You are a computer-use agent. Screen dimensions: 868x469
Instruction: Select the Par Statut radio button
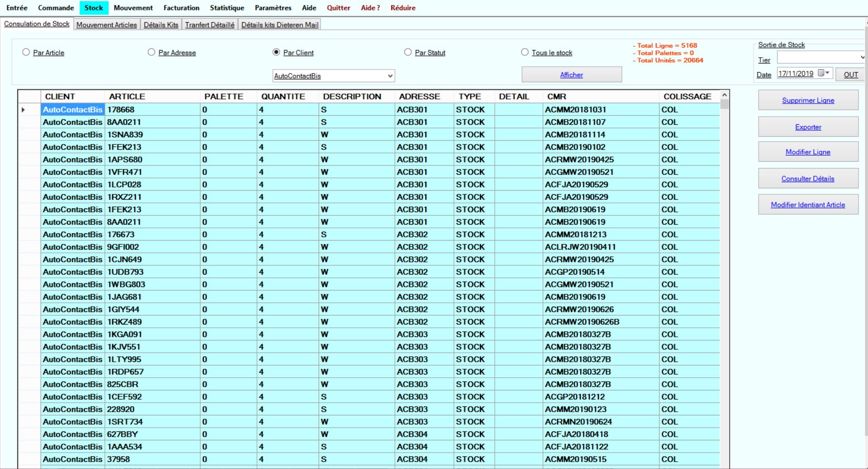point(408,52)
